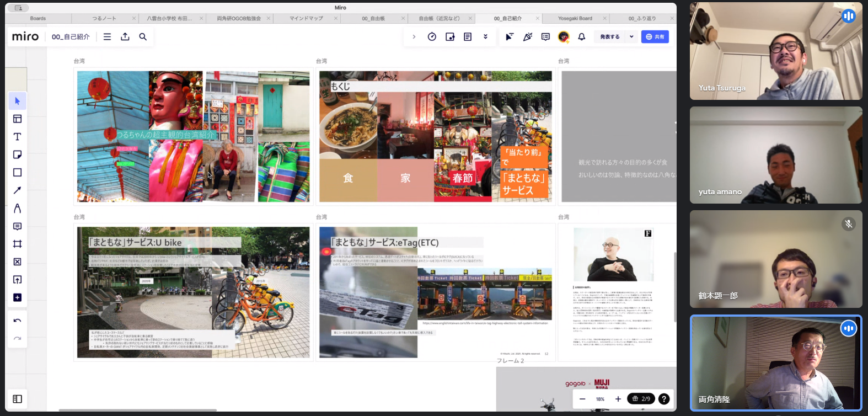Click the notifications bell icon
Image resolution: width=868 pixels, height=416 pixels.
point(581,37)
